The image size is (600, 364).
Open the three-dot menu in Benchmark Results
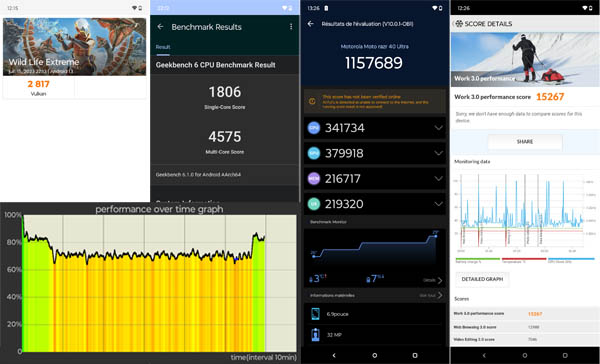click(291, 26)
